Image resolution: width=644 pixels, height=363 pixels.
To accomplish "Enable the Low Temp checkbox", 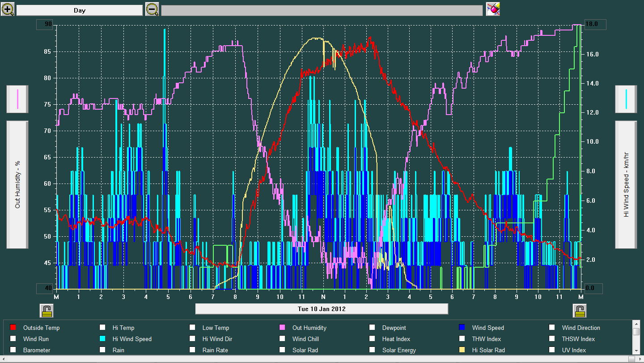I will tap(193, 328).
